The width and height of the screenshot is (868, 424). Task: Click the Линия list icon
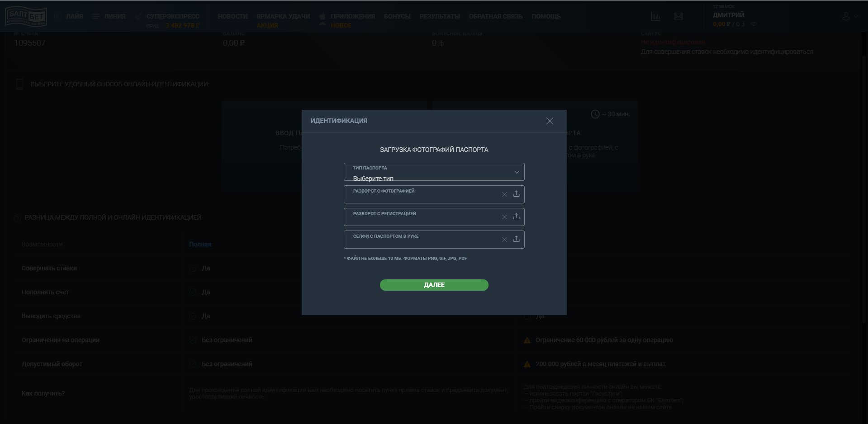[x=95, y=16]
